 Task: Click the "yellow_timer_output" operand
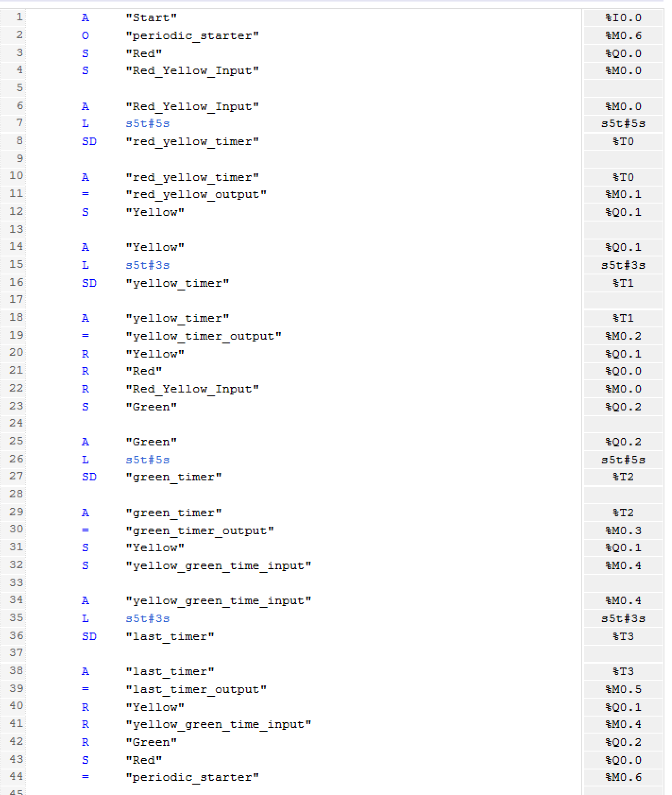coord(204,336)
